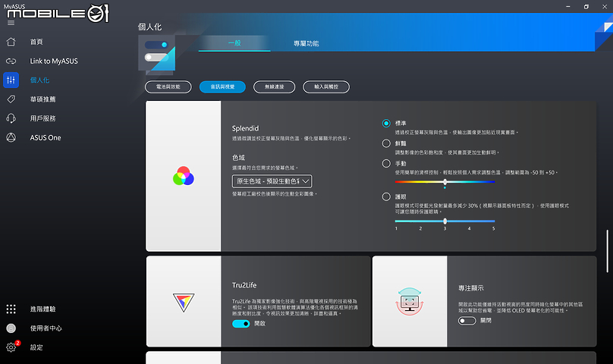Click the Tru2Life heading text
This screenshot has height=364, width=613.
tap(244, 285)
